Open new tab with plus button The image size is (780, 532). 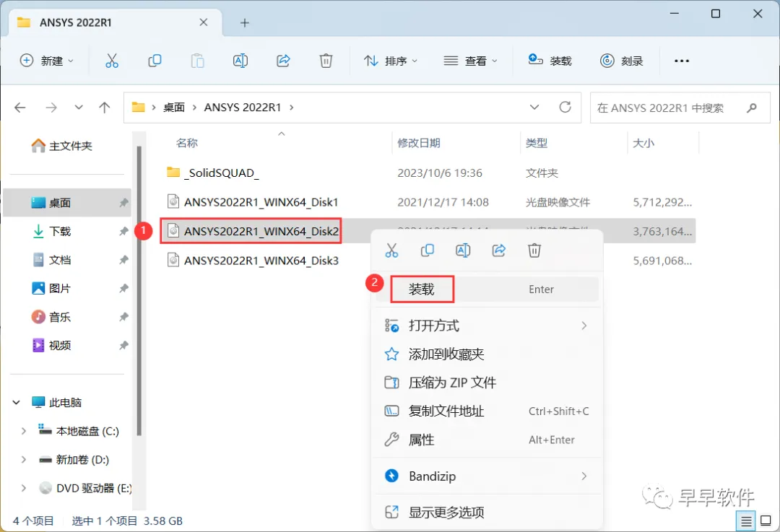coord(244,23)
